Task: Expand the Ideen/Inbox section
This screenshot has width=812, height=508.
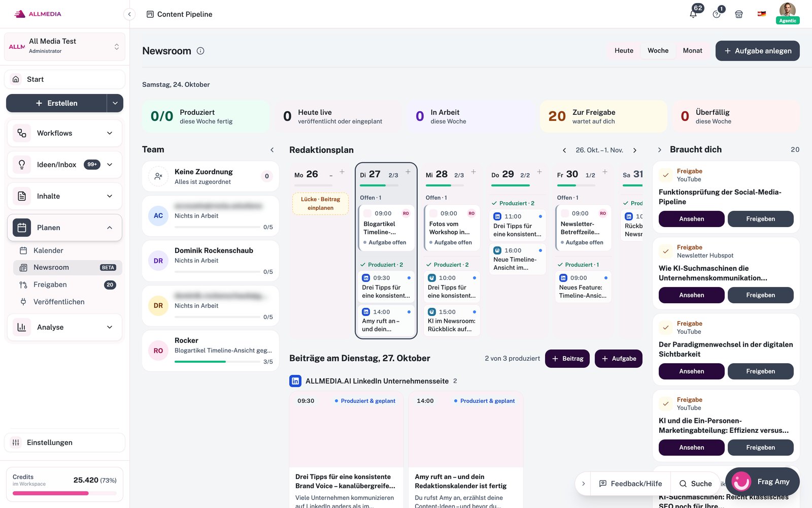Action: point(64,165)
